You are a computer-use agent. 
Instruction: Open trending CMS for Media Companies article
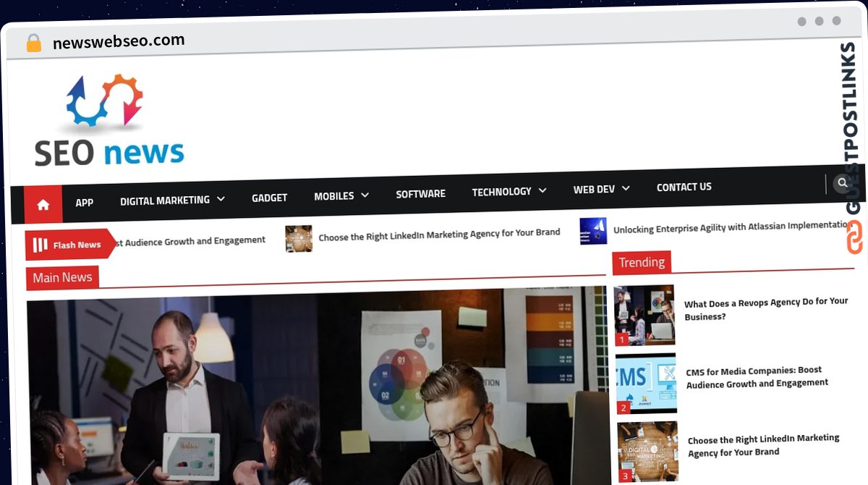pos(757,376)
